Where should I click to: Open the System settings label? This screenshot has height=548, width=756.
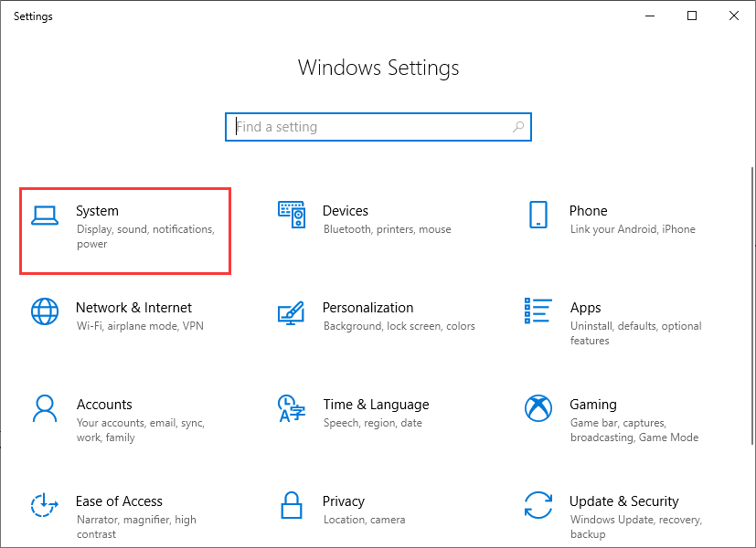click(x=97, y=211)
